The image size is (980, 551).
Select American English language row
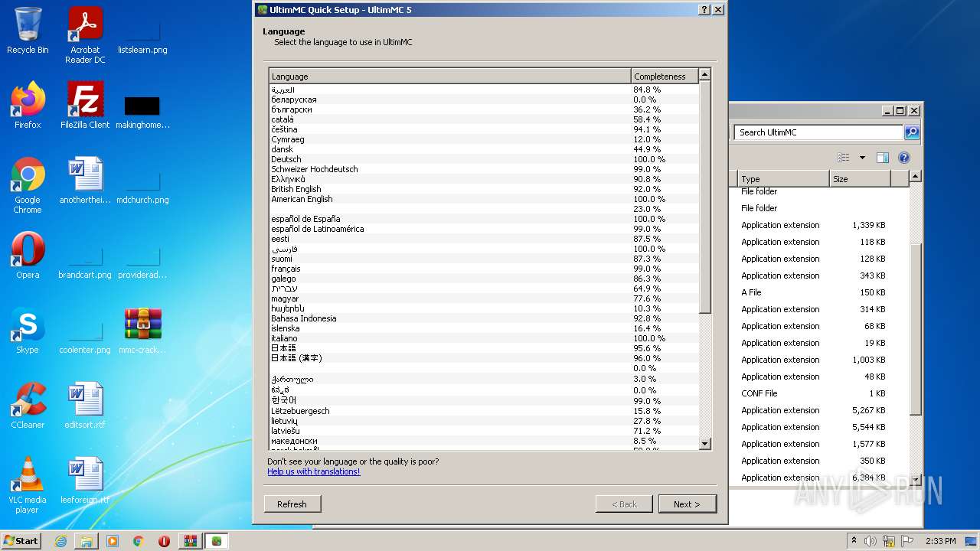[x=484, y=199]
